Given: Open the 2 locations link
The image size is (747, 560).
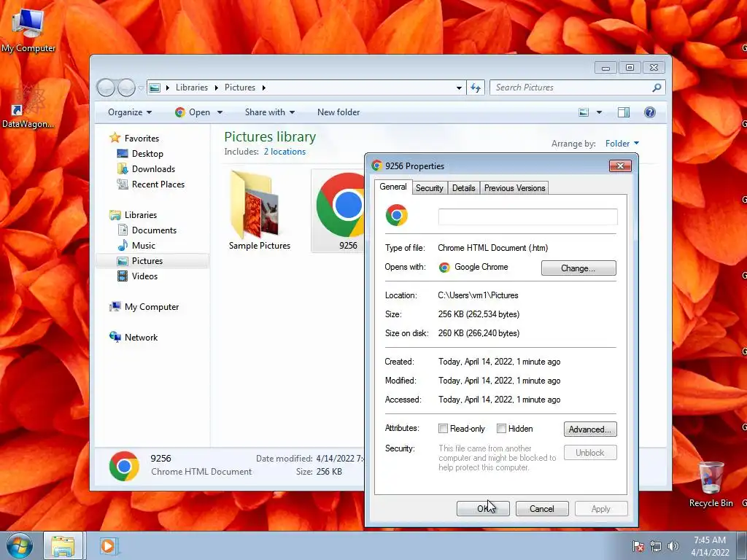Looking at the screenshot, I should point(285,152).
